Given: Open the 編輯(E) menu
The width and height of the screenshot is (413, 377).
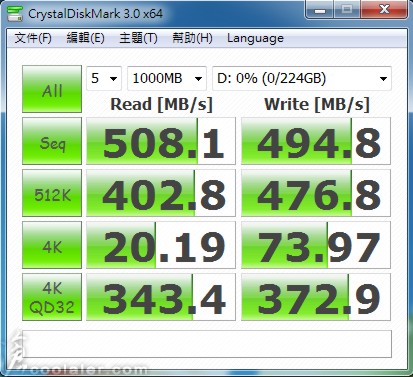Looking at the screenshot, I should point(85,38).
